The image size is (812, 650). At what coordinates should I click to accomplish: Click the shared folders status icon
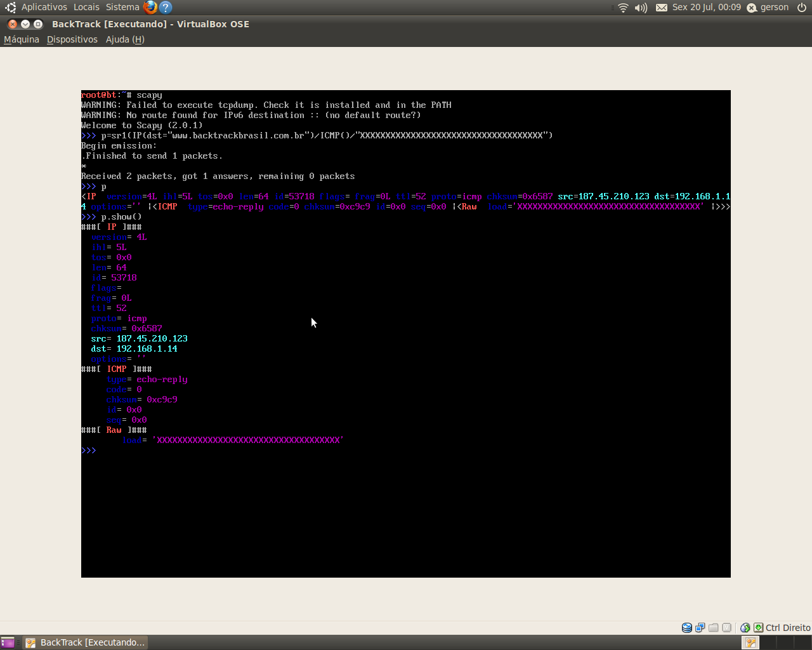click(714, 628)
